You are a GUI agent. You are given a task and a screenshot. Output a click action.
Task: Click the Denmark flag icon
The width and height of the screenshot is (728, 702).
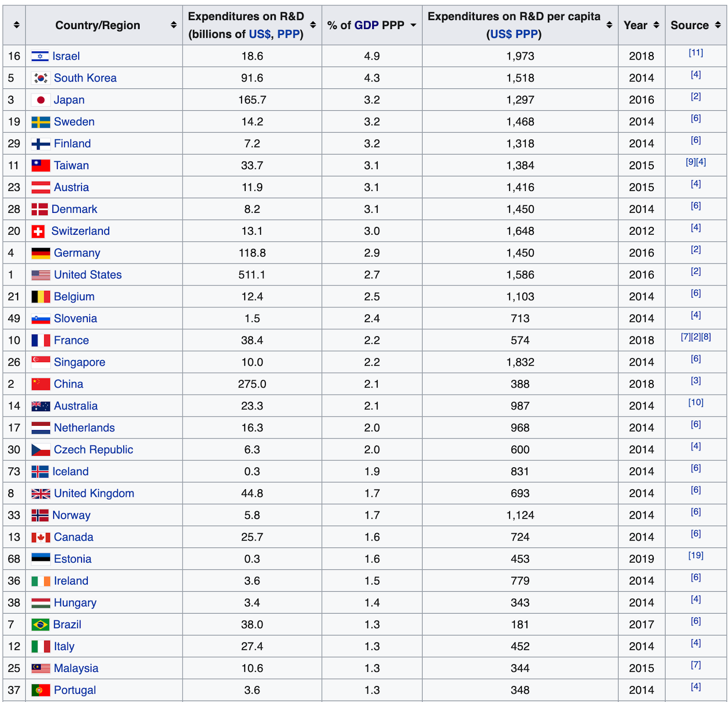pyautogui.click(x=40, y=209)
